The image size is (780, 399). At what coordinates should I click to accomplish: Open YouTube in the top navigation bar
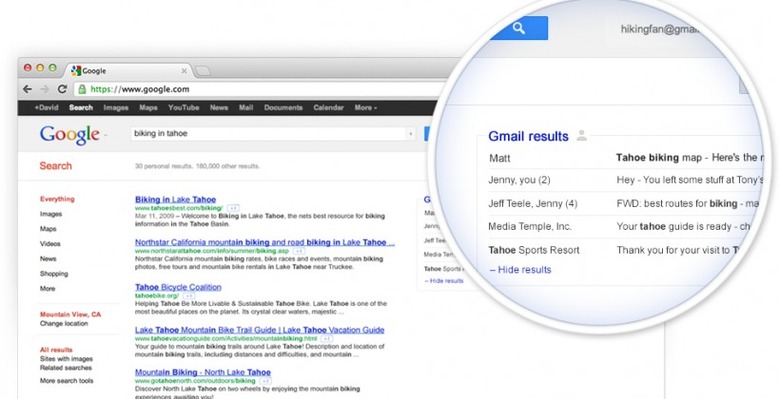184,107
